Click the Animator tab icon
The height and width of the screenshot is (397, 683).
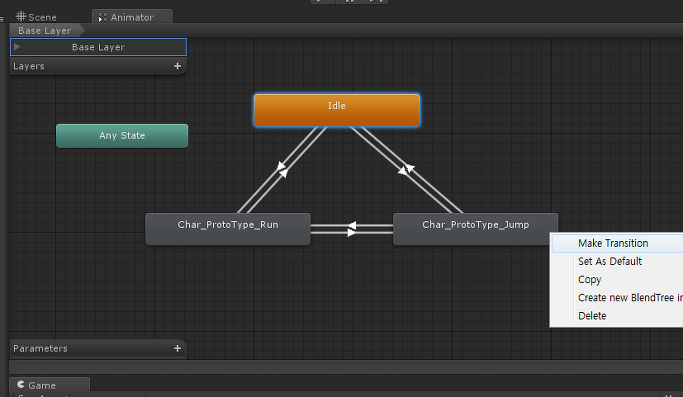[102, 17]
